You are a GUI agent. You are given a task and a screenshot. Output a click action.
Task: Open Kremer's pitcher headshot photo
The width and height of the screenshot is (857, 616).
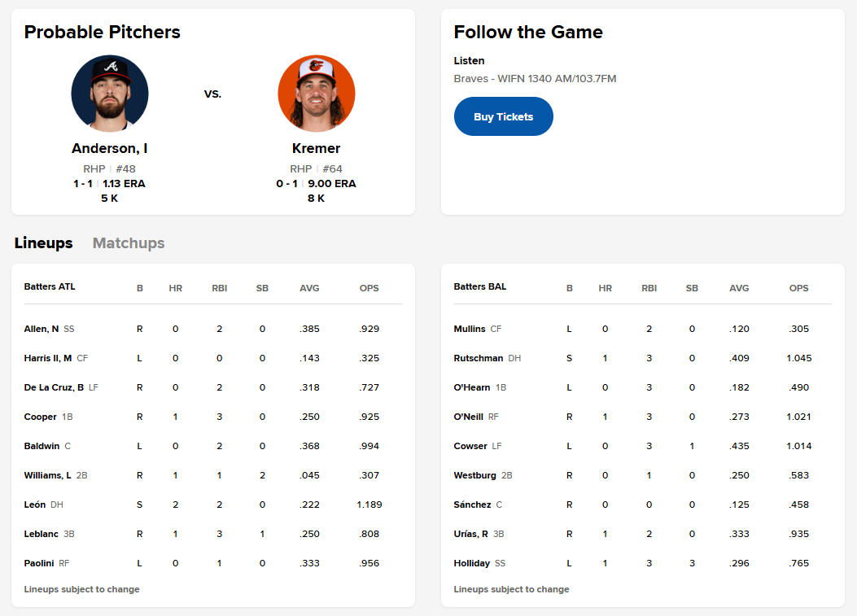(x=317, y=94)
